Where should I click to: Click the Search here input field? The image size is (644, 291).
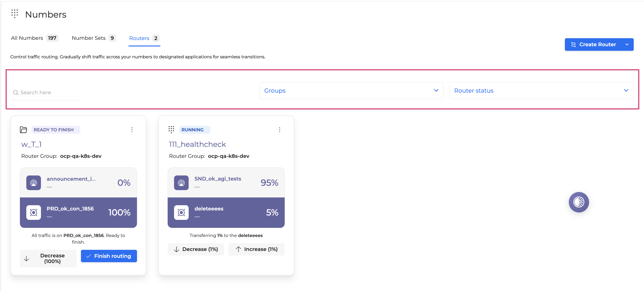46,92
